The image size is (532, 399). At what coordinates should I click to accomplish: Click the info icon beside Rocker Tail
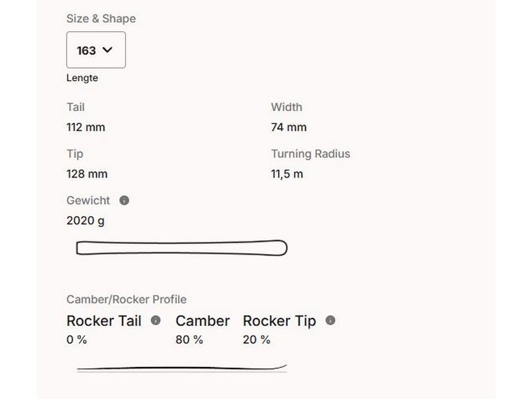tap(156, 321)
